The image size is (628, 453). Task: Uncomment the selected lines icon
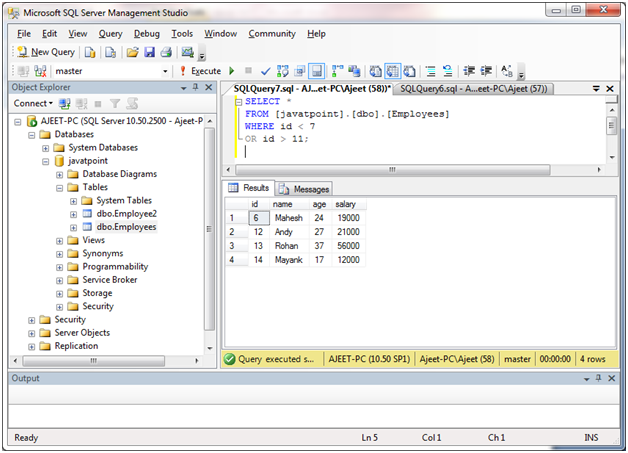tap(447, 71)
